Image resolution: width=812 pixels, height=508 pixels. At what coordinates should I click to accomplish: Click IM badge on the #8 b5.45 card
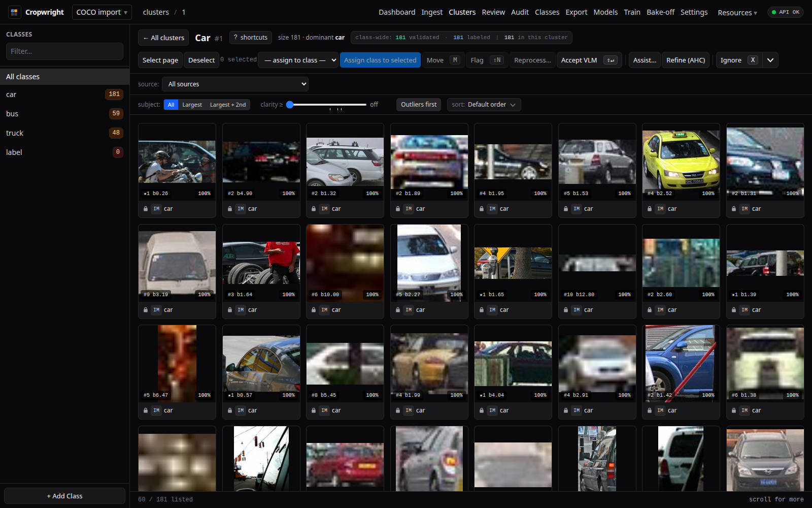click(324, 410)
